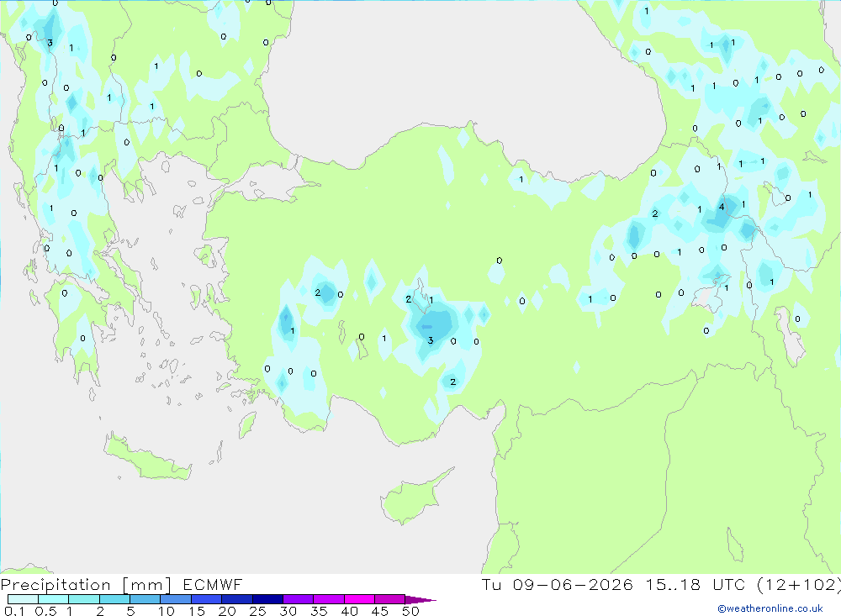
Task: Click the 20 legend label
Action: point(227,611)
